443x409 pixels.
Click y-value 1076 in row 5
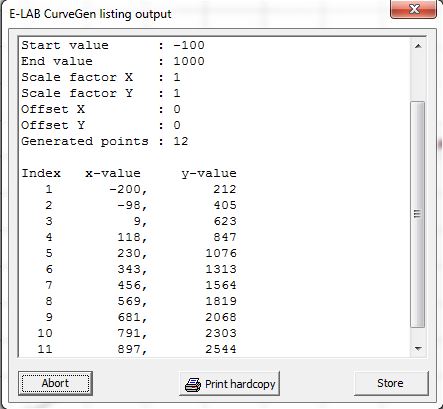221,253
